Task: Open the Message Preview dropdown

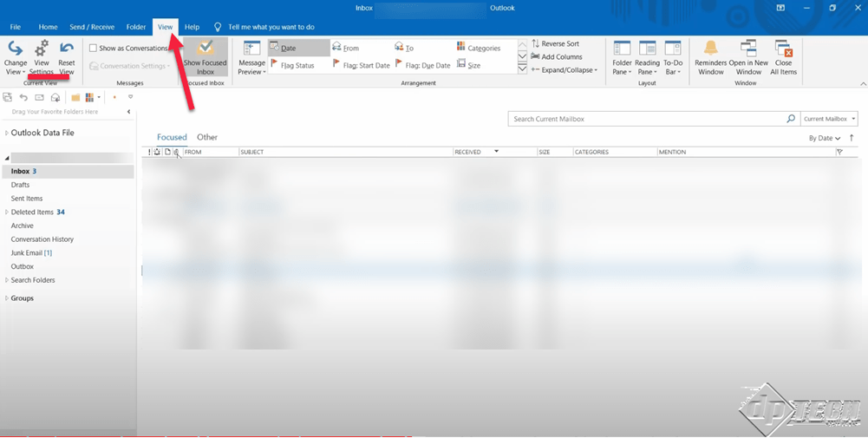Action: [x=251, y=58]
